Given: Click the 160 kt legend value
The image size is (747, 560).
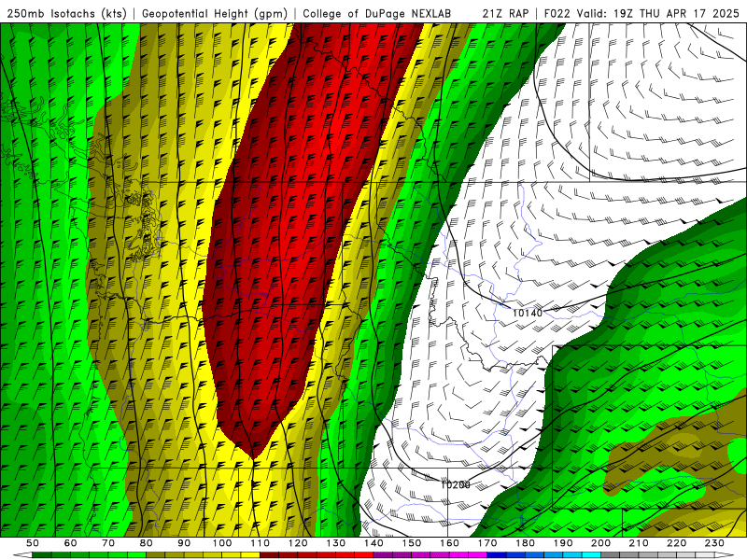Looking at the screenshot, I should coord(449,543).
